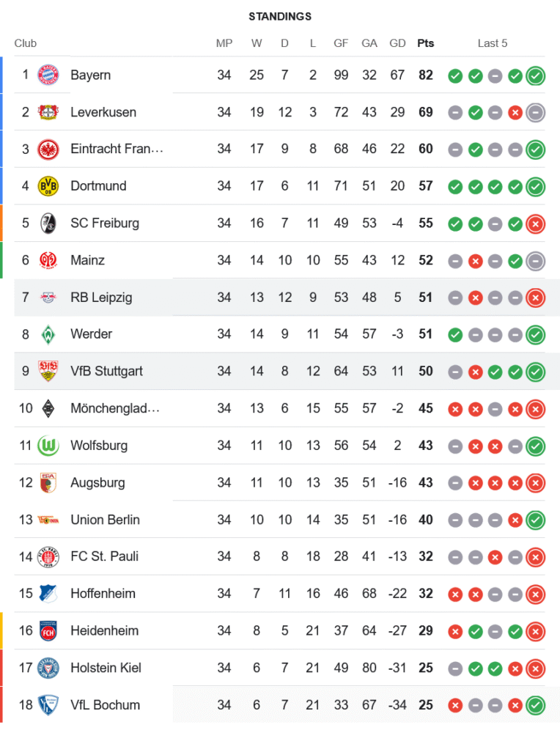Click the VfL Bochum table row name

105,705
